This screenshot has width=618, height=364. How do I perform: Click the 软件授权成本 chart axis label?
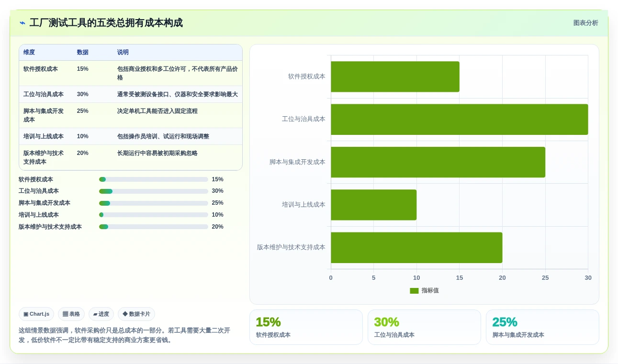[x=307, y=77]
